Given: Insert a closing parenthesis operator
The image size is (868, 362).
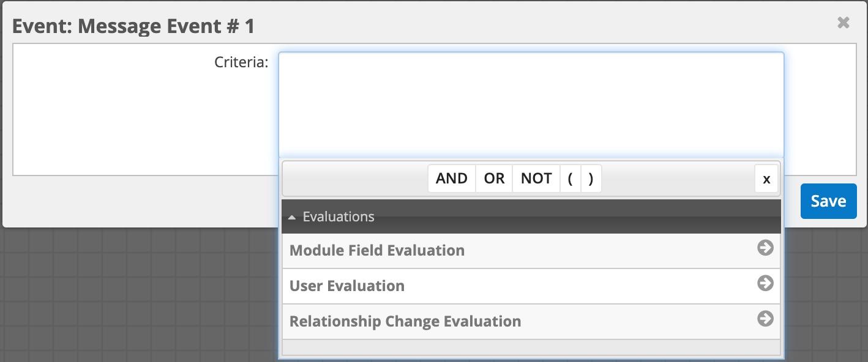Looking at the screenshot, I should 591,179.
